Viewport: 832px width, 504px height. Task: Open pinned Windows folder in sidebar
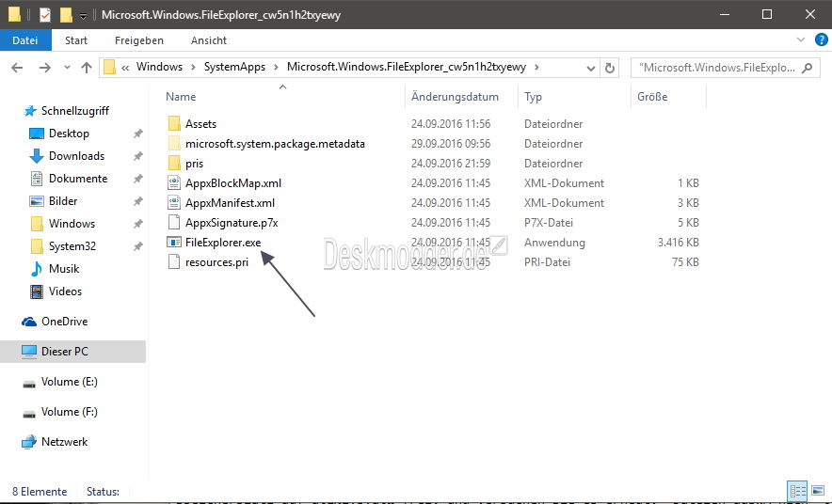[x=72, y=224]
